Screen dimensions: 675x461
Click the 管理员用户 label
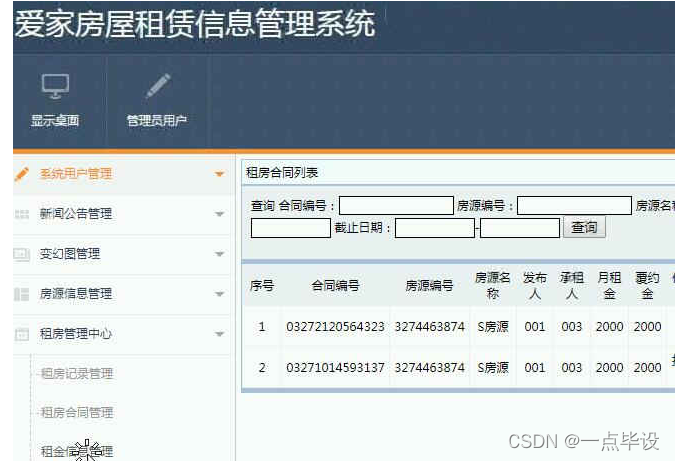[157, 120]
